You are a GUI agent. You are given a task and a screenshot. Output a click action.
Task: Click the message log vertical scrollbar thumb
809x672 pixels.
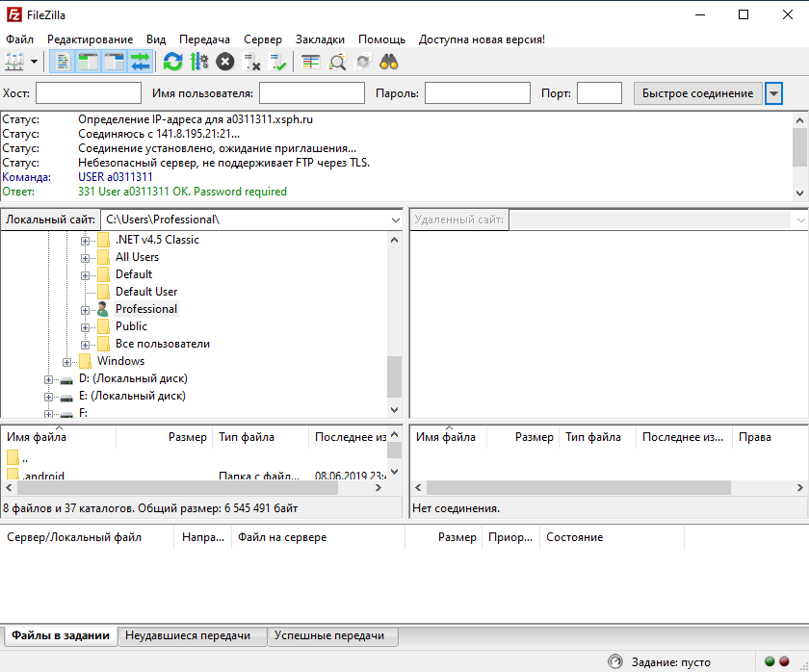pos(799,147)
